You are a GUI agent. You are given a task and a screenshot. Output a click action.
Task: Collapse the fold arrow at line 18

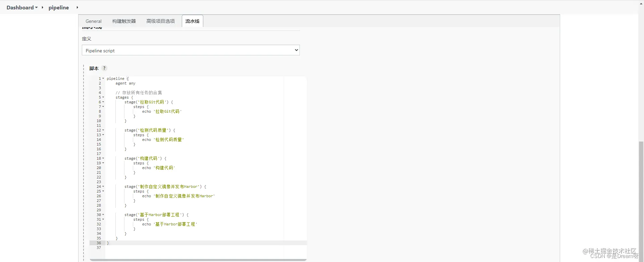[x=103, y=158]
